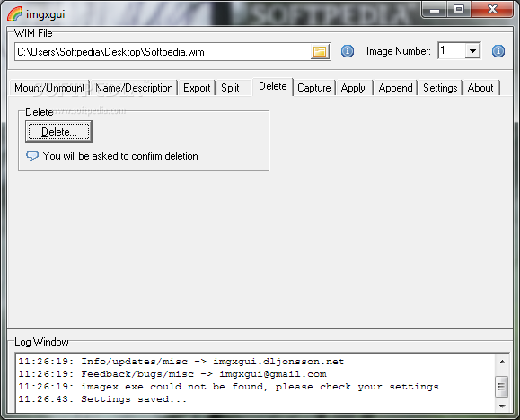This screenshot has height=420, width=520.
Task: Switch to the Capture tab
Action: pyautogui.click(x=314, y=88)
